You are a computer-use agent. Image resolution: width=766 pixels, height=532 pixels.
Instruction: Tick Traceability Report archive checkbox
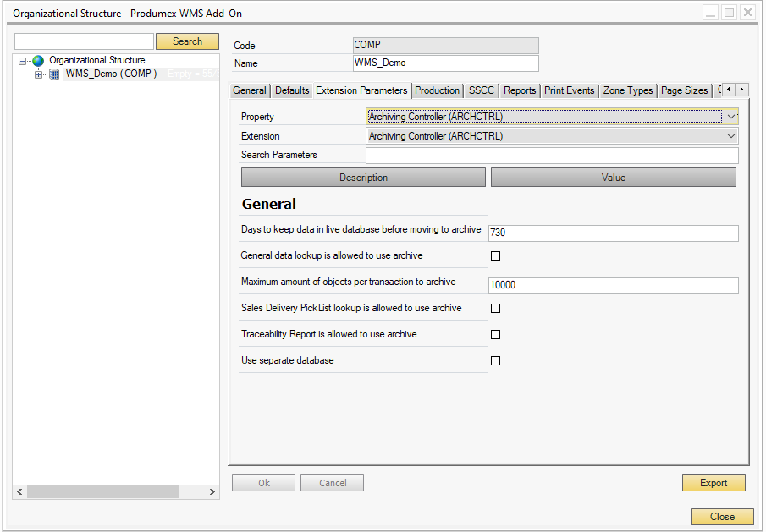496,335
